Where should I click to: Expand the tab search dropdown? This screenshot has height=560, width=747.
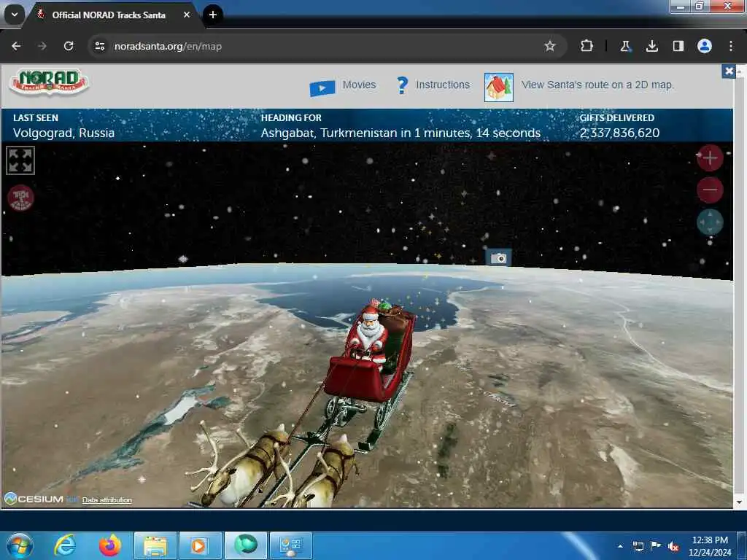[15, 15]
